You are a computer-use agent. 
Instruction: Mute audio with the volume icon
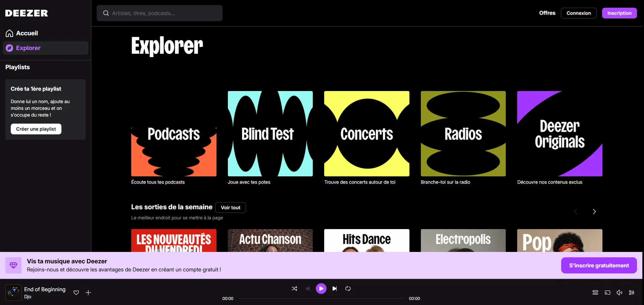coord(619,293)
